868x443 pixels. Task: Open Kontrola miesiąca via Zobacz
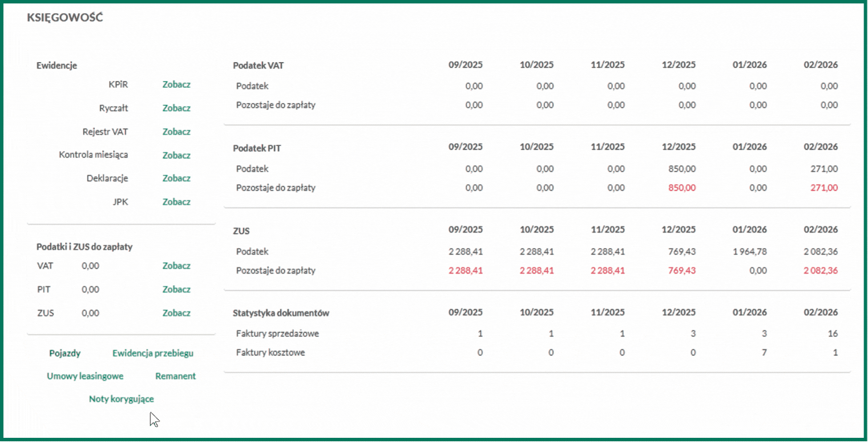(176, 155)
